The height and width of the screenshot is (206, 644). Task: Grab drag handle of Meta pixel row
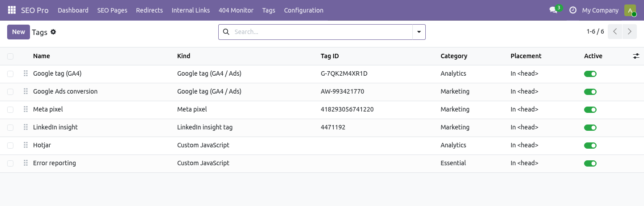(25, 109)
